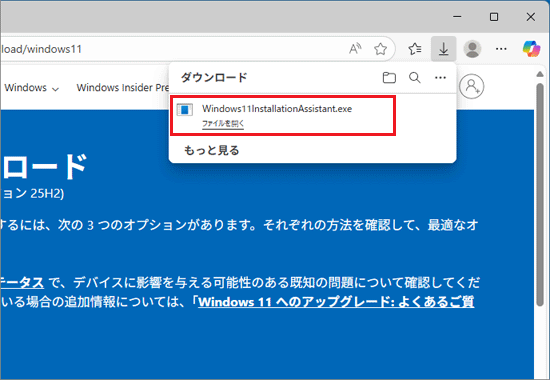Open the downloaded file via ファイルを開く
550x380 pixels.
click(223, 124)
